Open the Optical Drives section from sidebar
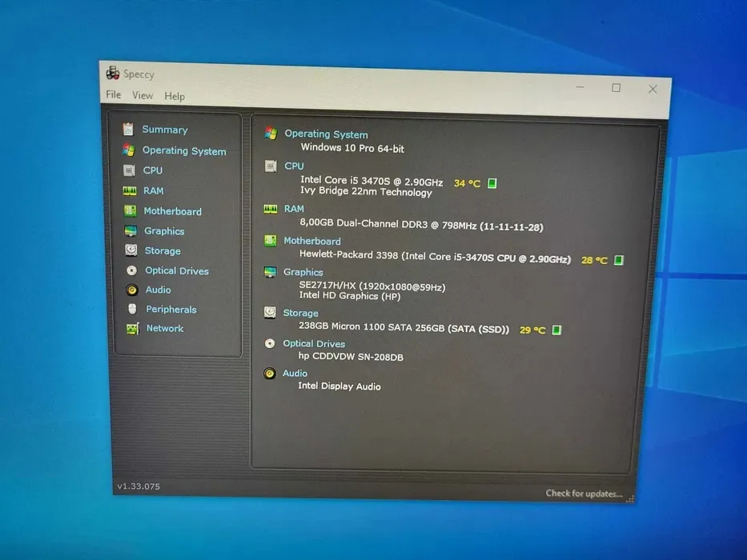747x560 pixels. point(177,270)
